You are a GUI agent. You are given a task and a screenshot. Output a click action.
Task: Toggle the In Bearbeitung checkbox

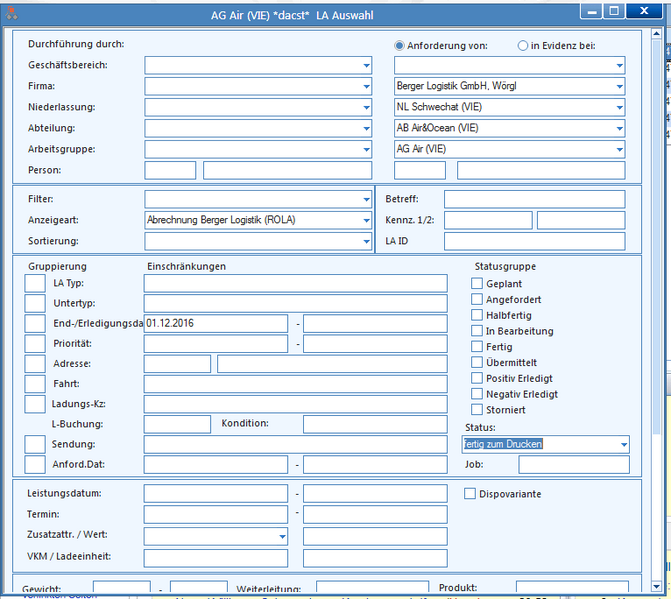477,331
